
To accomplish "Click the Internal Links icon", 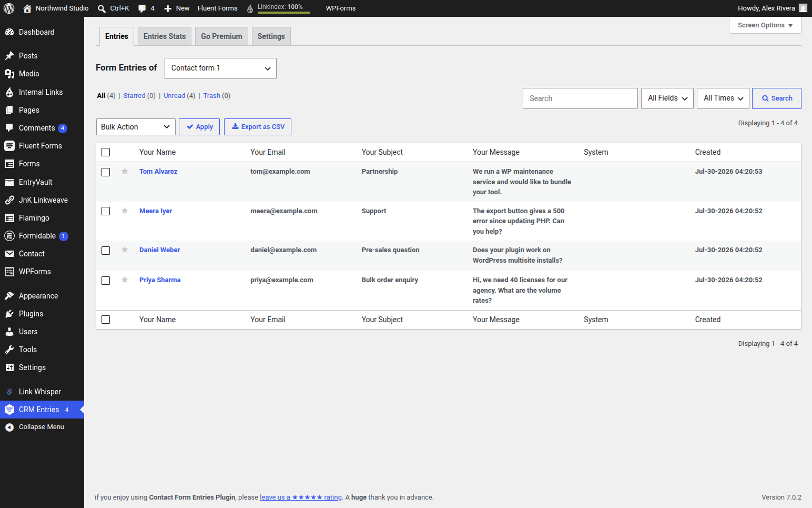I will [x=9, y=92].
